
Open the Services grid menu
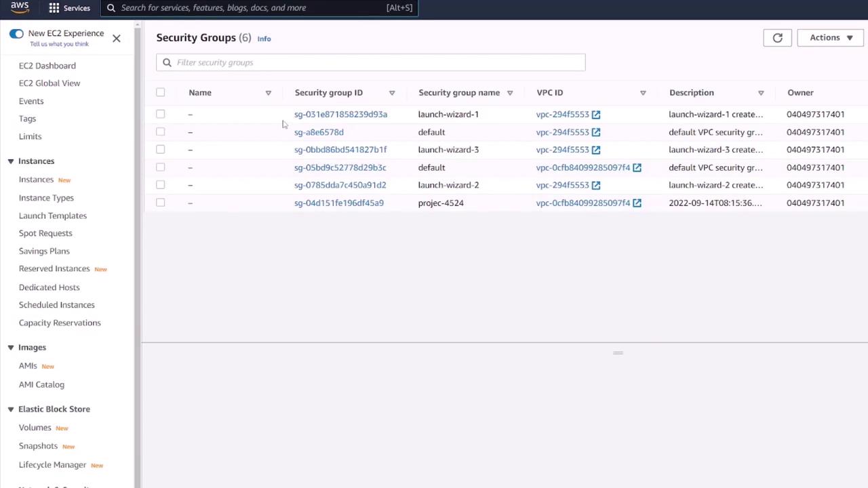click(x=68, y=8)
